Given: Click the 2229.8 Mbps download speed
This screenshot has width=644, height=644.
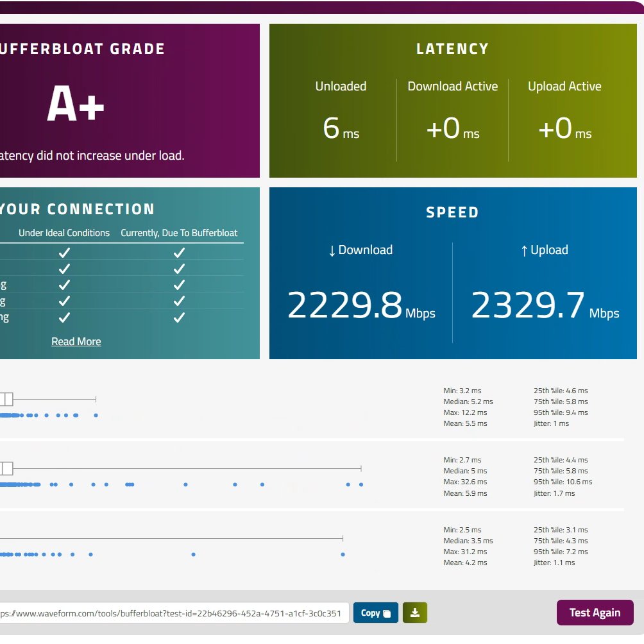Looking at the screenshot, I should pos(361,305).
